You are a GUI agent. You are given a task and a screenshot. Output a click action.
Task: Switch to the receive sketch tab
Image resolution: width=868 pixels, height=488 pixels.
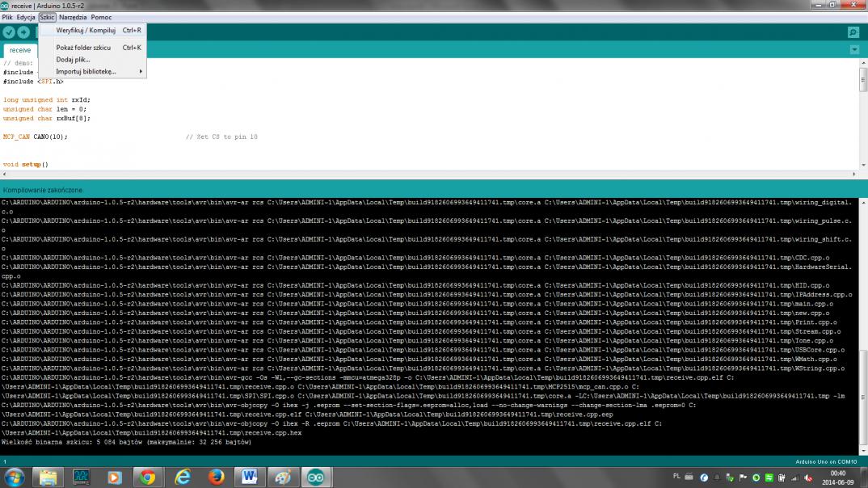point(20,50)
